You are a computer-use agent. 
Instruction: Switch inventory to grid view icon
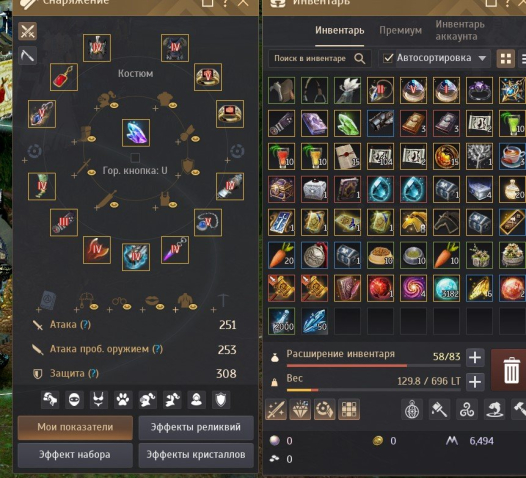pyautogui.click(x=506, y=59)
